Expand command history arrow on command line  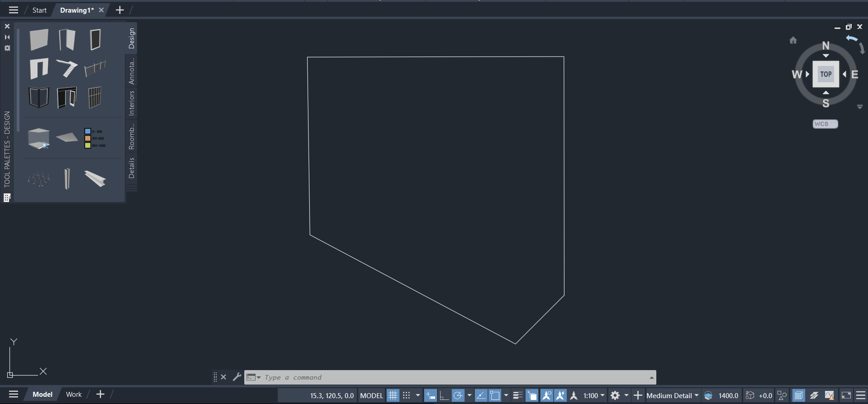[x=651, y=377]
